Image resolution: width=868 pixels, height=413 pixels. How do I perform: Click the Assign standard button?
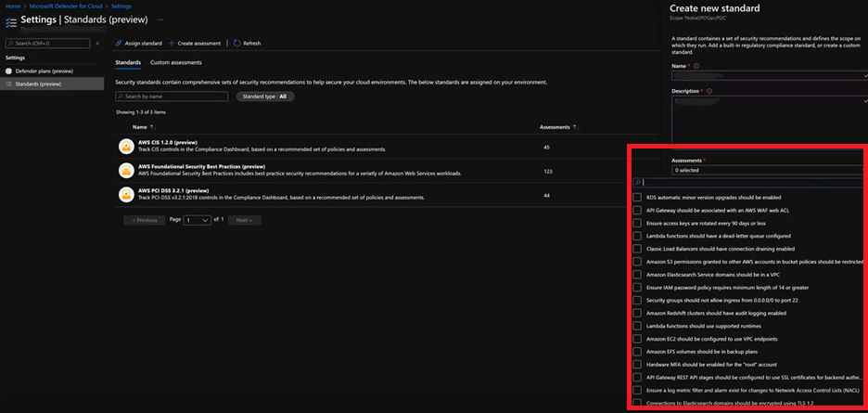coord(138,44)
